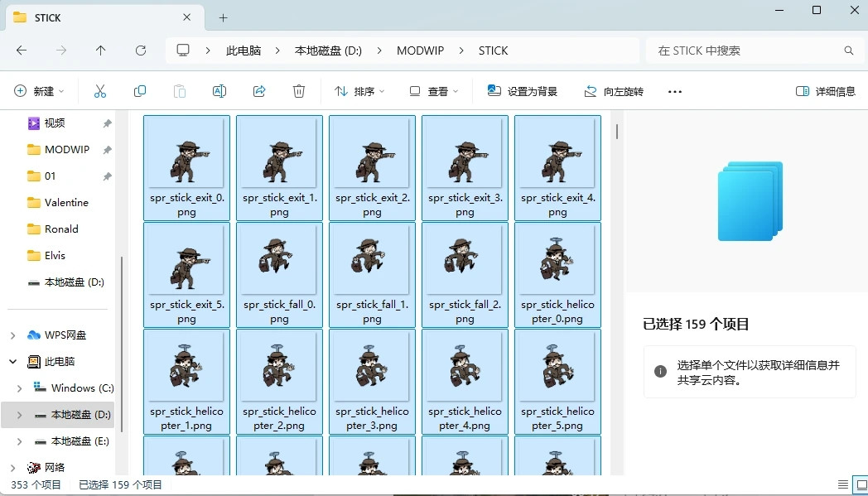The image size is (868, 496).
Task: Select spr_stick_helicopter_5.png thumbnail
Action: pos(557,382)
